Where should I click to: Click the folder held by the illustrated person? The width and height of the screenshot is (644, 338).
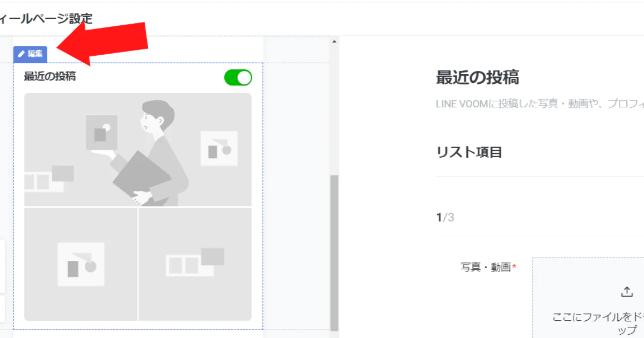(141, 175)
